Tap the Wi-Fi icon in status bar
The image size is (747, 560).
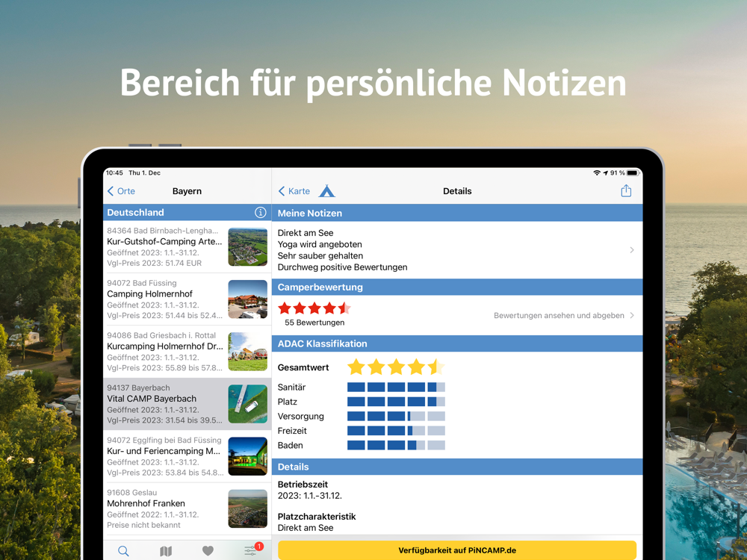point(597,173)
